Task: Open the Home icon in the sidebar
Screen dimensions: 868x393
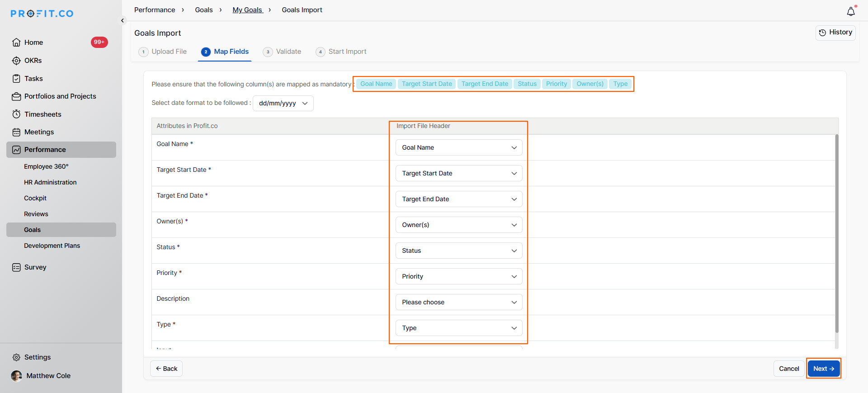Action: pos(16,43)
